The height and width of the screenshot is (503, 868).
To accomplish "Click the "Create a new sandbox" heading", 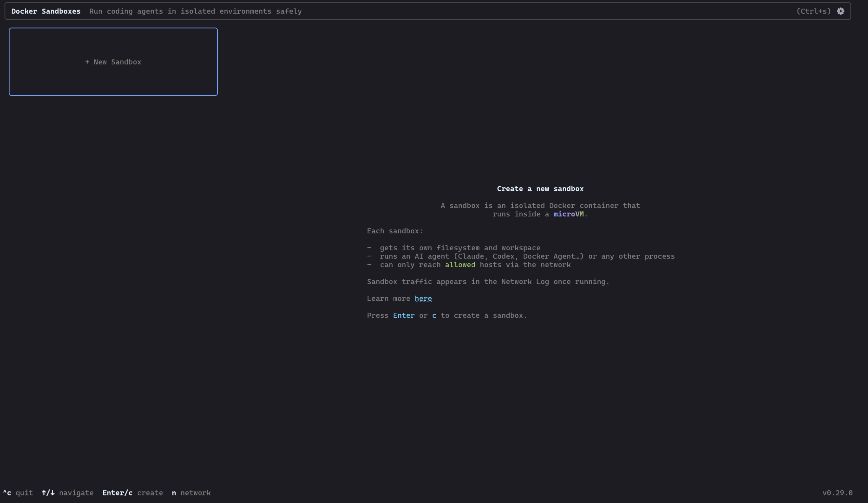I will [540, 189].
